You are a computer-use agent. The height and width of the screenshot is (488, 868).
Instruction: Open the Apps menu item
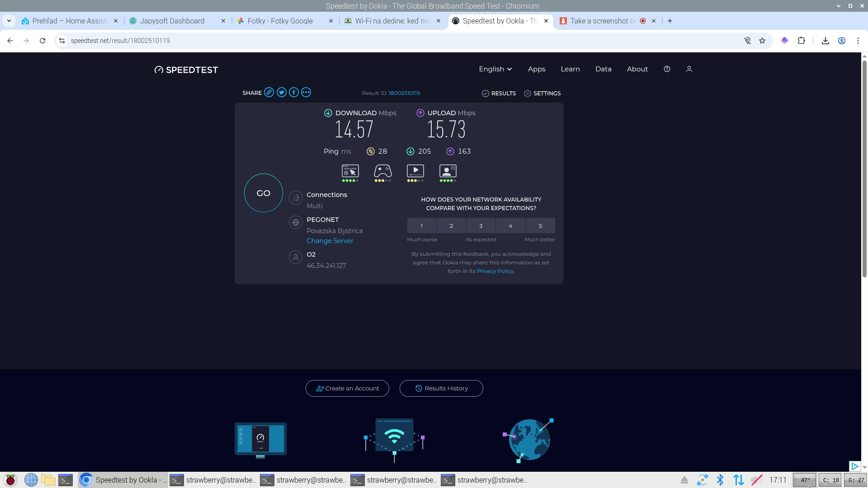537,69
